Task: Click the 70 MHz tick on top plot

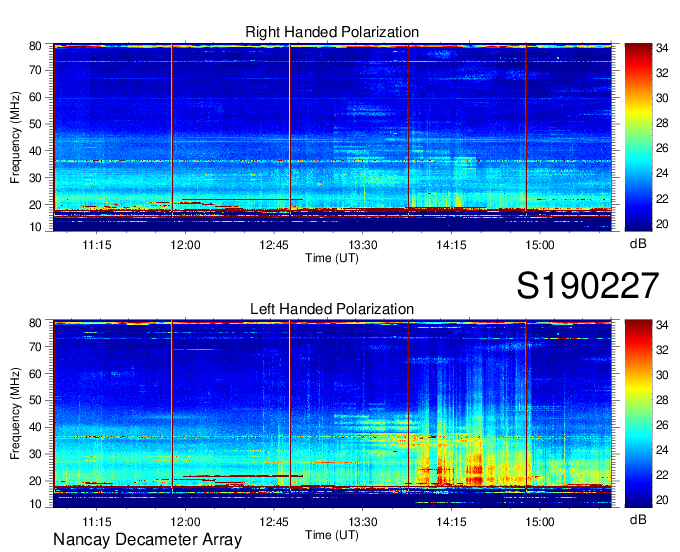Action: 35,70
